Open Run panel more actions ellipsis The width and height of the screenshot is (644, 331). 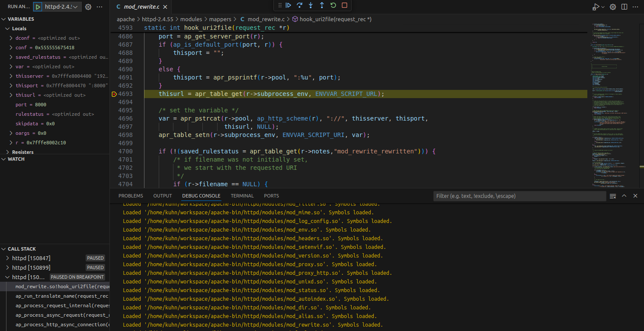(100, 7)
